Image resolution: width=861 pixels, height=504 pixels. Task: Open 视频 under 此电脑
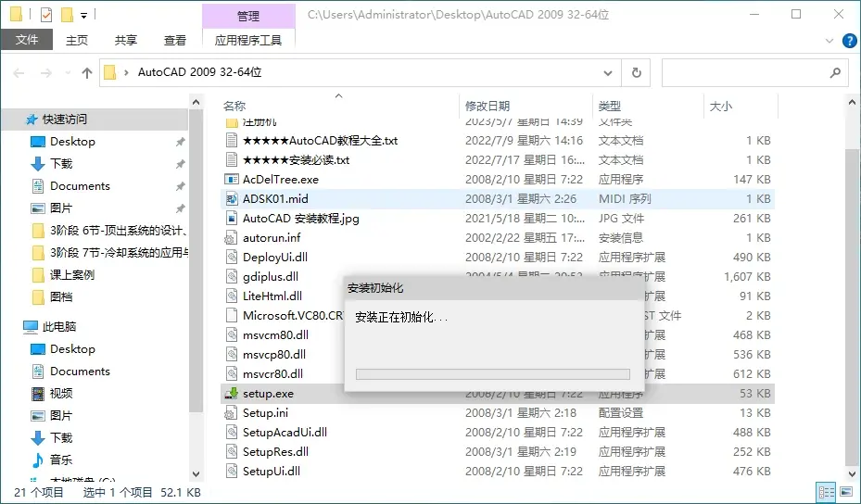pyautogui.click(x=61, y=393)
